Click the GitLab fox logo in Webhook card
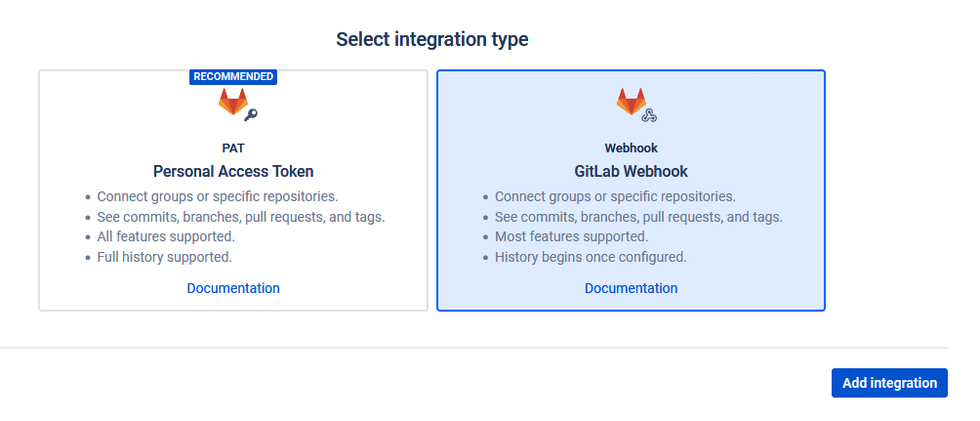980x421 pixels. [632, 102]
